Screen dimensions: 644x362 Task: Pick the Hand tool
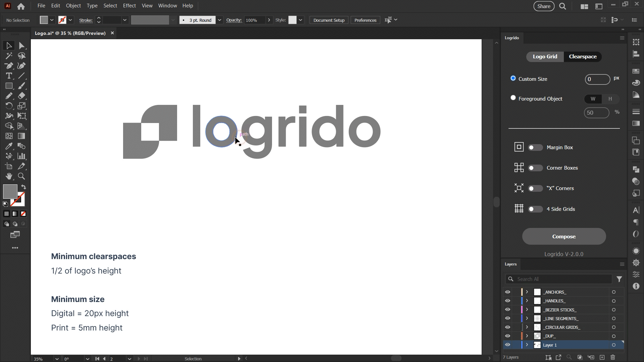coord(9,176)
